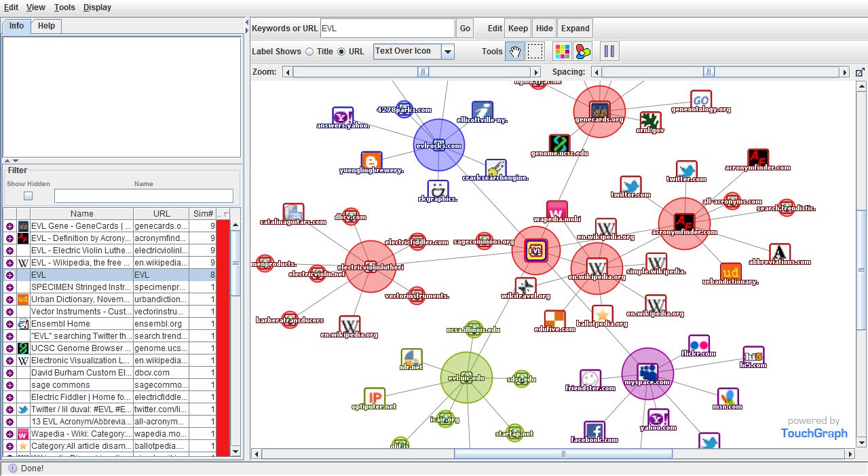The image size is (868, 476).
Task: Switch to the Info tab
Action: point(16,26)
